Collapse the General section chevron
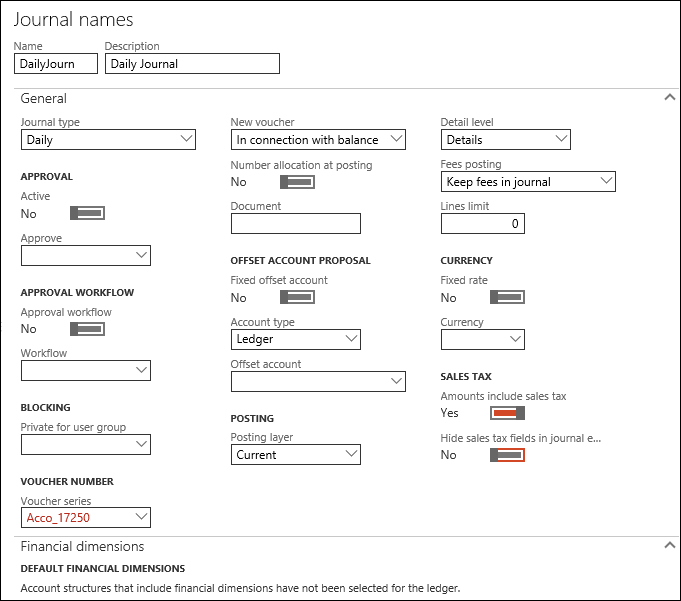This screenshot has width=681, height=601. 669,98
